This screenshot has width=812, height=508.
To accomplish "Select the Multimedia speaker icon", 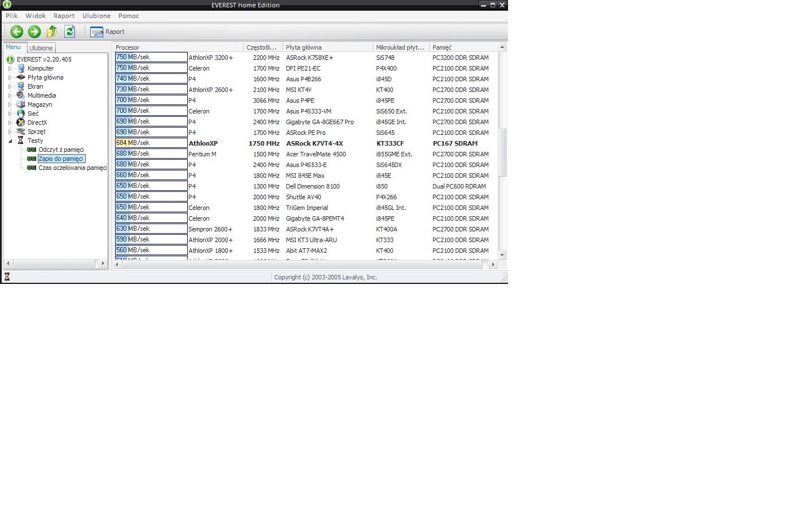I will pyautogui.click(x=21, y=95).
